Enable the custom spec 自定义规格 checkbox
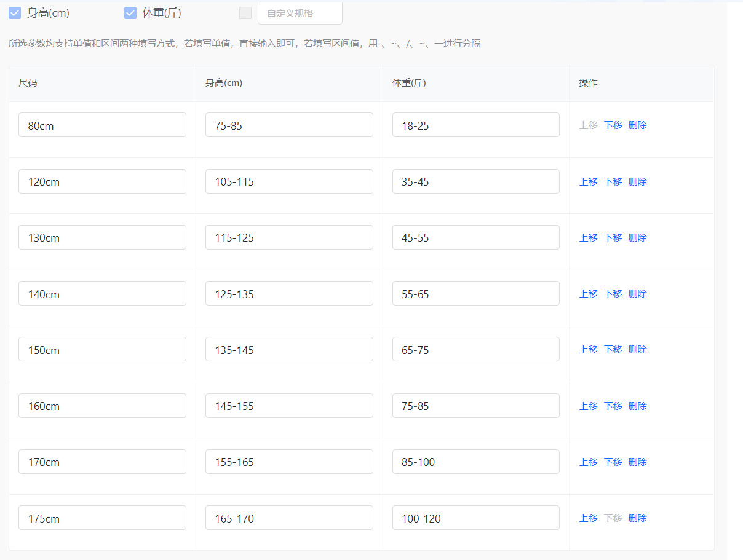This screenshot has height=560, width=743. 245,13
